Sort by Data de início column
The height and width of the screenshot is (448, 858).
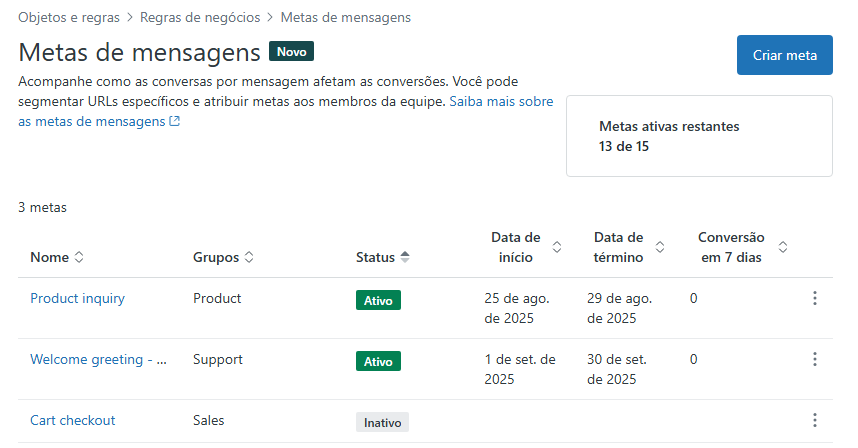pos(526,247)
